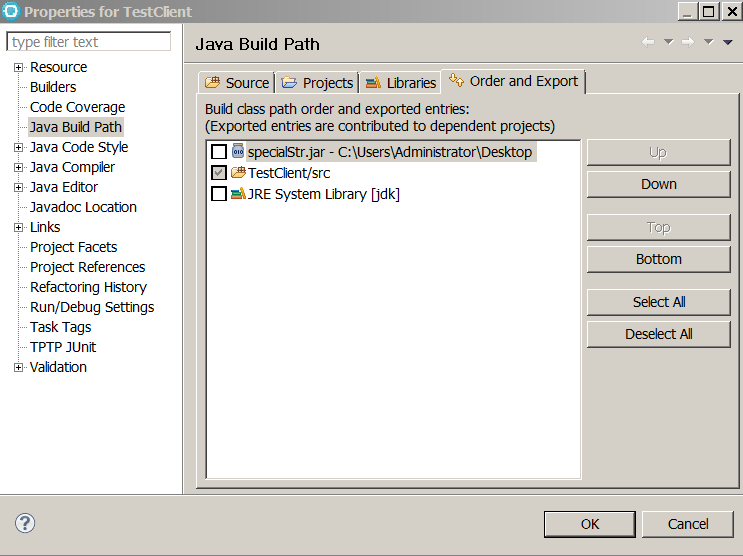743x556 pixels.
Task: Select Code Coverage in the tree
Action: tap(77, 107)
